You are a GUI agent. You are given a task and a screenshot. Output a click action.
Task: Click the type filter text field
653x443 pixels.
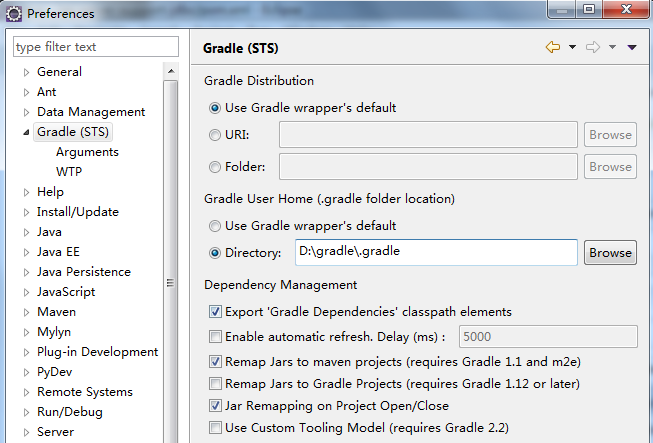96,47
